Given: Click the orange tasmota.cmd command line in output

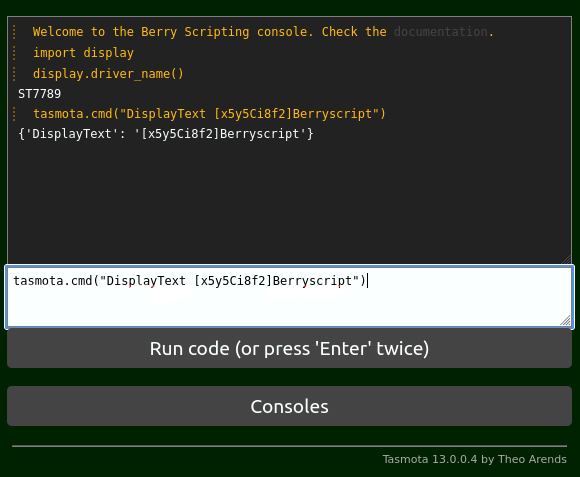Looking at the screenshot, I should click(209, 114).
